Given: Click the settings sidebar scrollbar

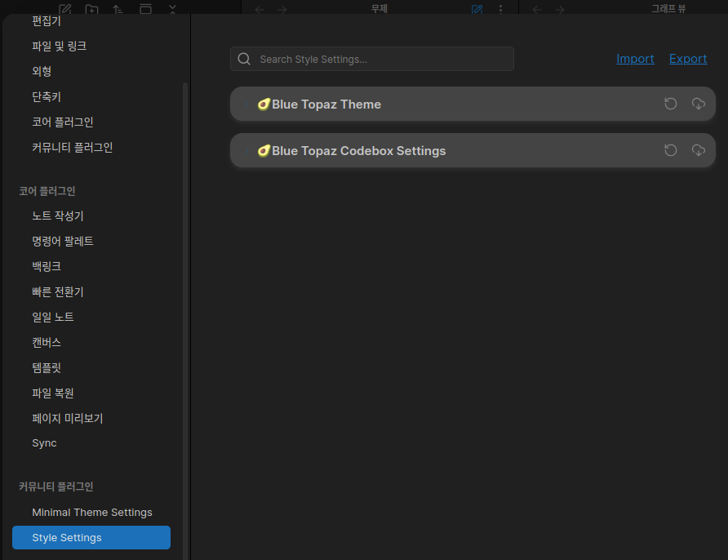Looking at the screenshot, I should click(x=185, y=320).
